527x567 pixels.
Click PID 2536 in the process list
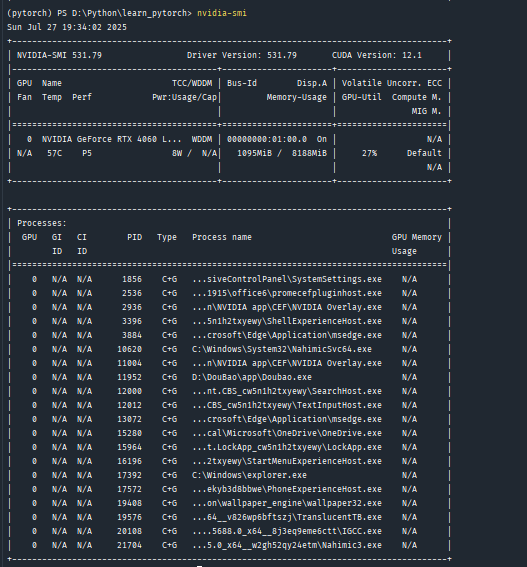[132, 293]
